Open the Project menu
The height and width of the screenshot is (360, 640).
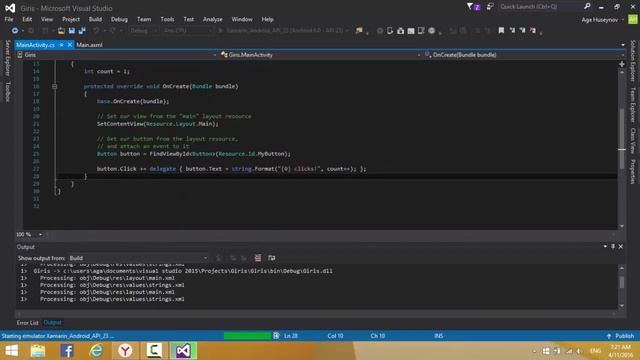pos(71,19)
